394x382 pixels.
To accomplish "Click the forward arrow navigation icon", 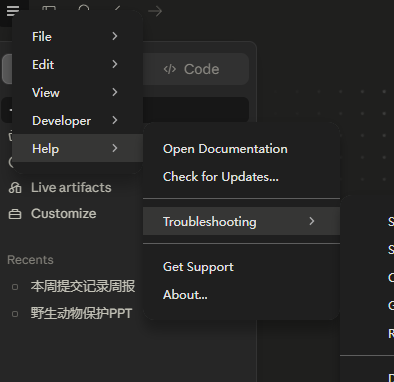I will [x=155, y=11].
